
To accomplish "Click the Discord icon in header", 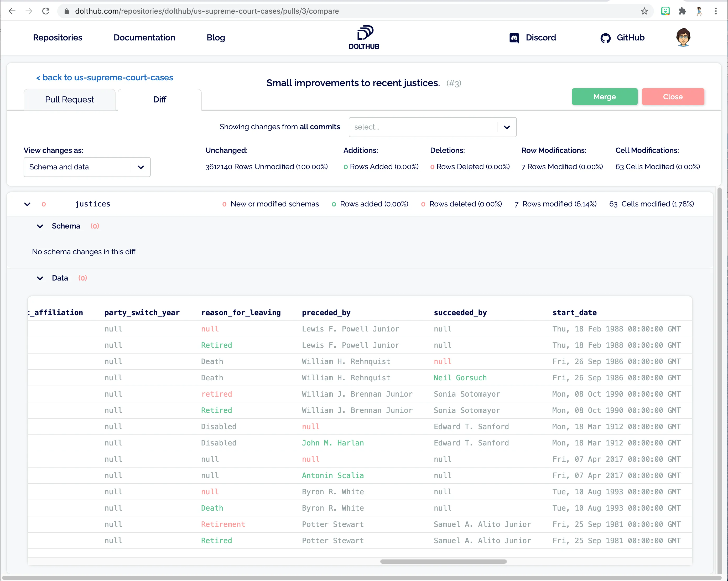I will (x=514, y=38).
